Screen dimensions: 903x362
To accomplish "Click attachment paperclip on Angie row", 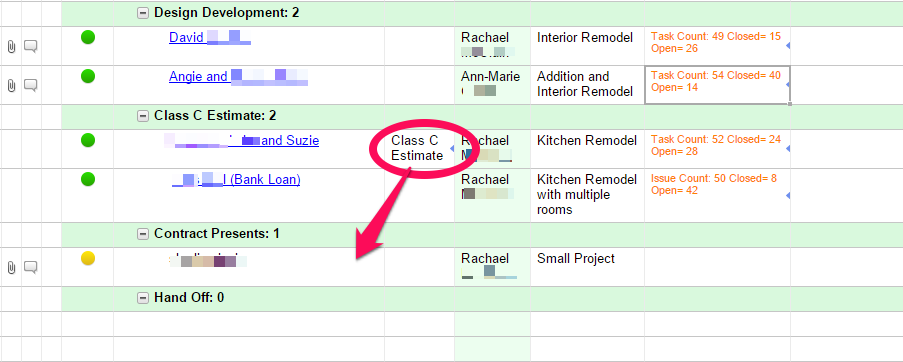I will (x=11, y=86).
